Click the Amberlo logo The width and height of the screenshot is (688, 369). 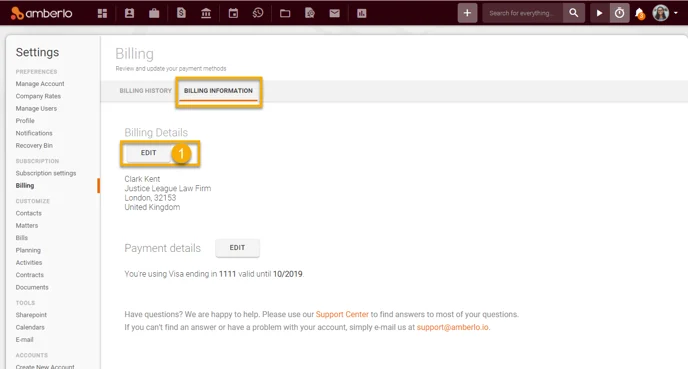point(41,13)
